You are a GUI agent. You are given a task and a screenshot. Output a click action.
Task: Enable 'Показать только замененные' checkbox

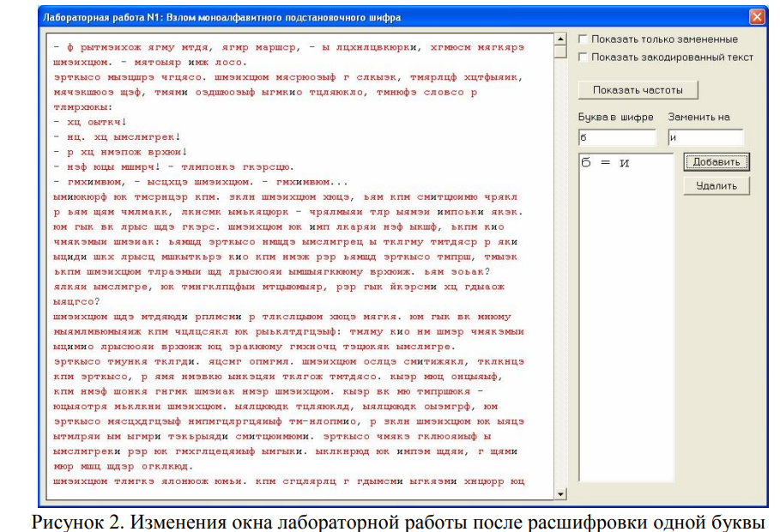[584, 39]
